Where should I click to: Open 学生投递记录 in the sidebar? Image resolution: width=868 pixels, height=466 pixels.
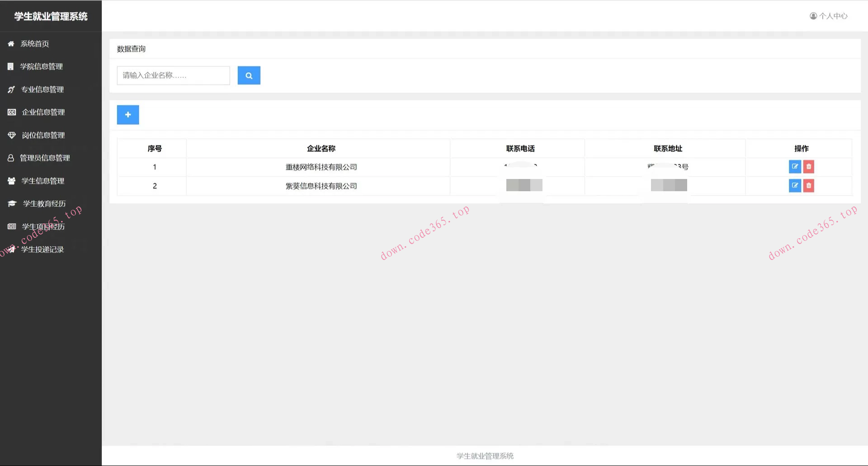43,249
